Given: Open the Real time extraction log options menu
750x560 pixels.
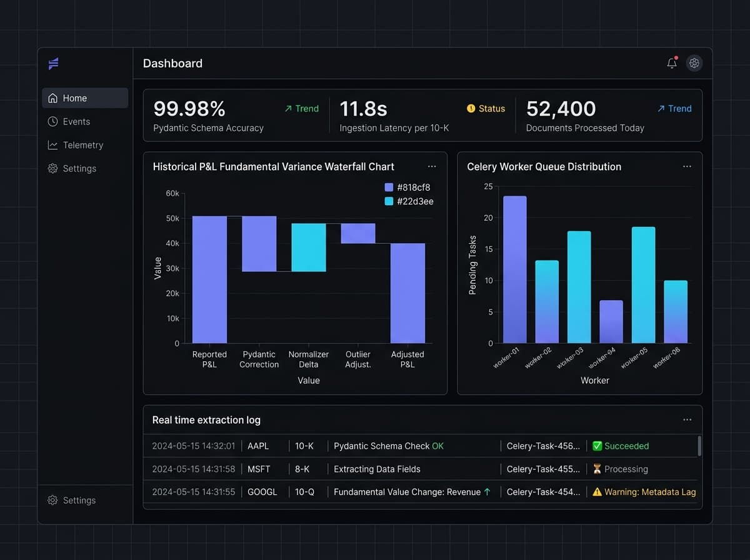Looking at the screenshot, I should tap(687, 420).
